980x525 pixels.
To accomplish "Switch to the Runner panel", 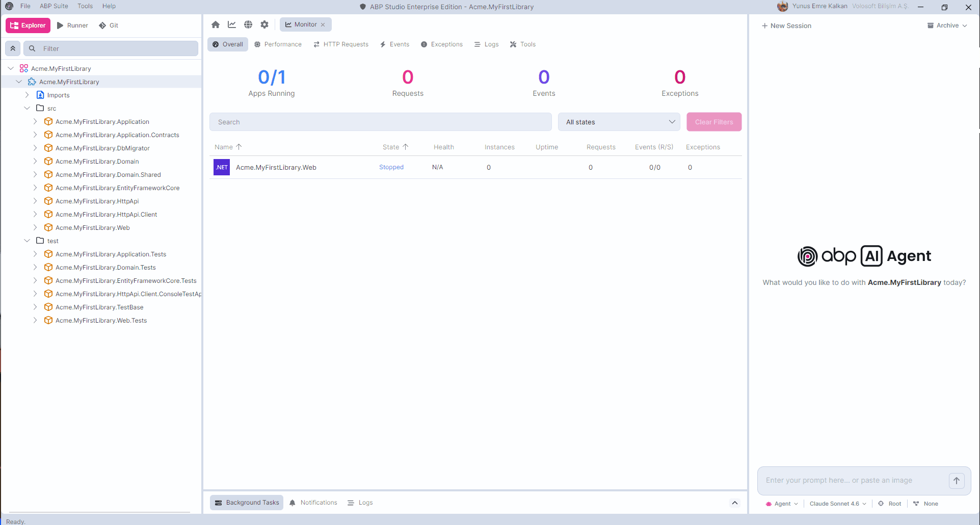I will click(x=72, y=25).
